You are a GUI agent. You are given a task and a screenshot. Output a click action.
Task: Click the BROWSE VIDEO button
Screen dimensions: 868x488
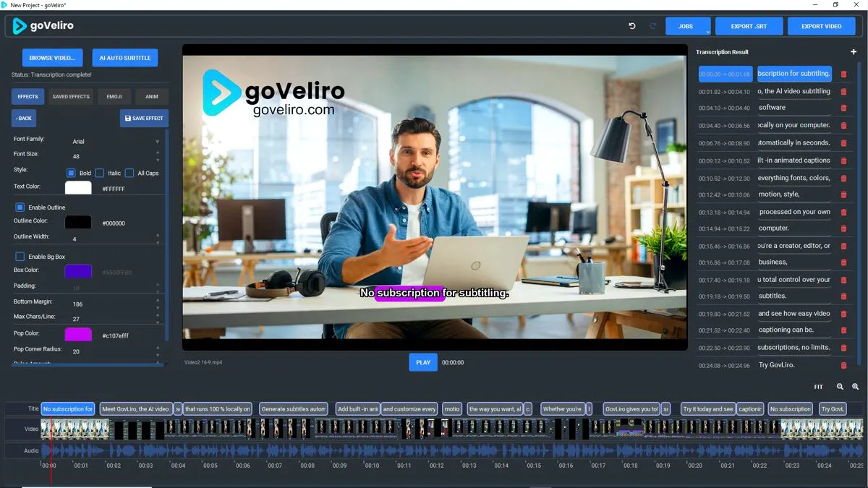tap(52, 58)
